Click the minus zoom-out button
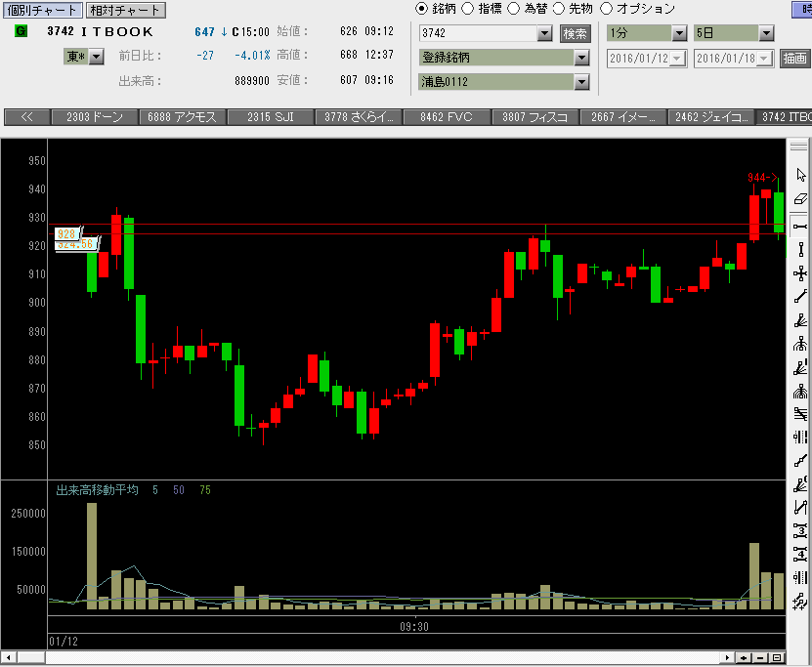812x667 pixels. (x=760, y=657)
